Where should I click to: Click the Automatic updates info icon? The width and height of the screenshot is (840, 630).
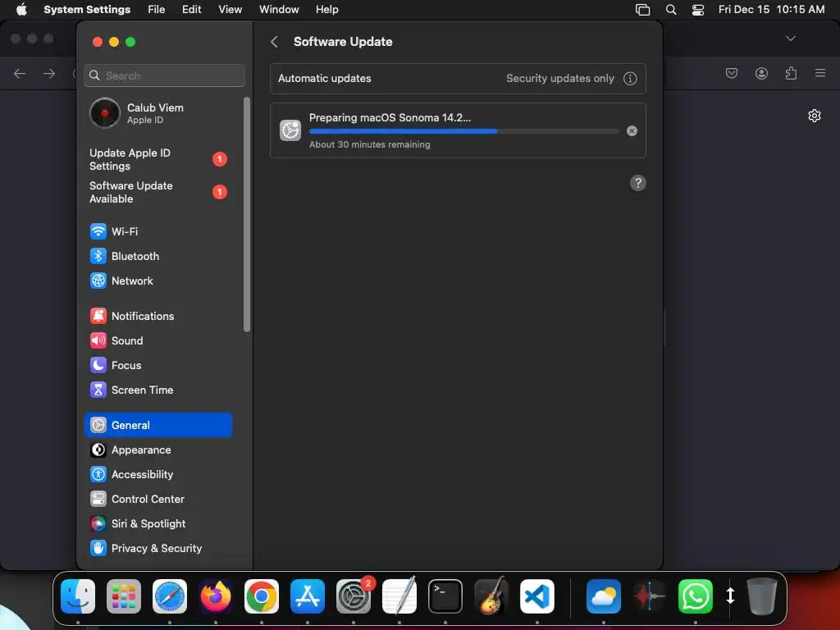[x=630, y=79]
